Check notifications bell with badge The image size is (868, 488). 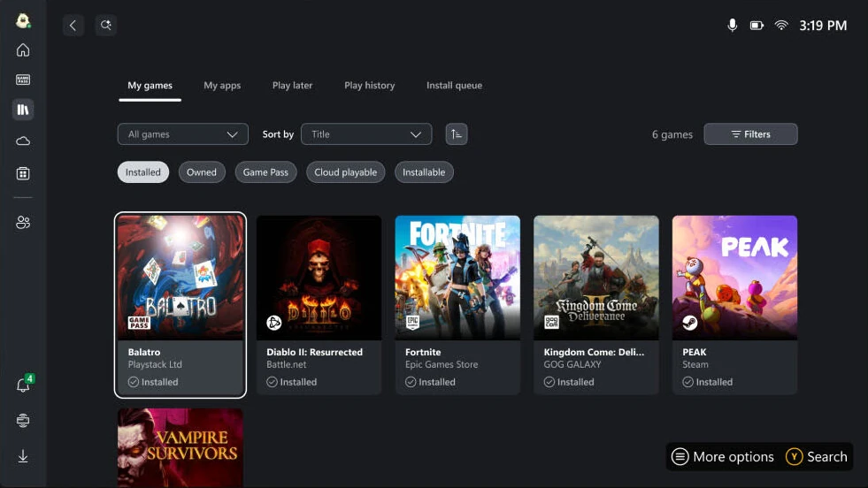(23, 385)
